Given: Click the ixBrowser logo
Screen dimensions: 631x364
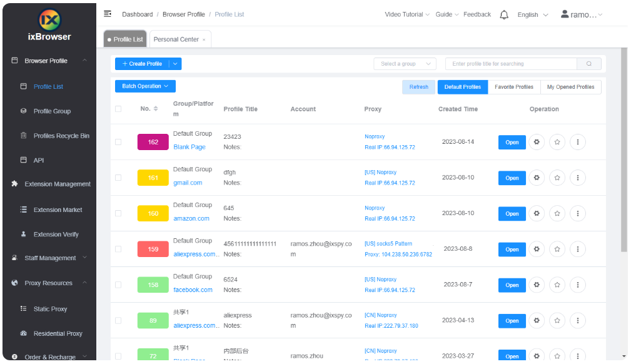Looking at the screenshot, I should 49,20.
